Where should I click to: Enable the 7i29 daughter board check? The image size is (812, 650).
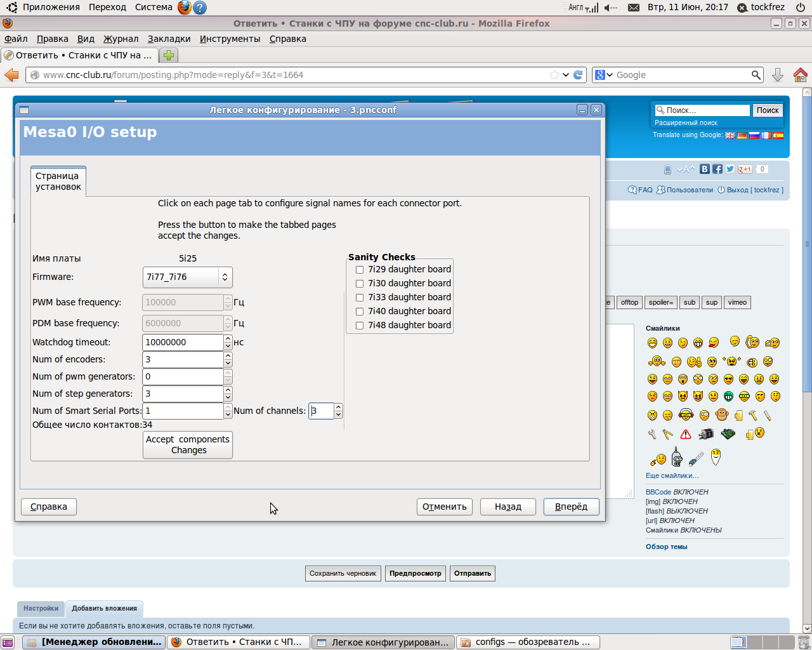tap(360, 270)
